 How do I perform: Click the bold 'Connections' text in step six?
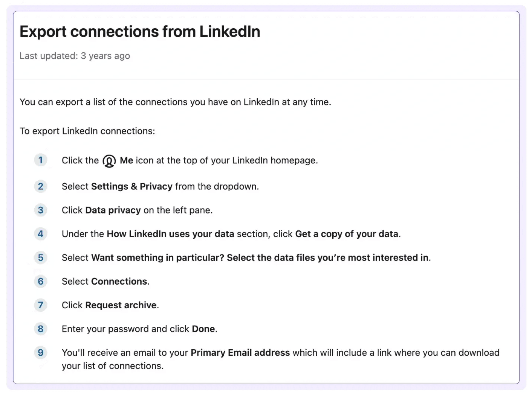119,282
